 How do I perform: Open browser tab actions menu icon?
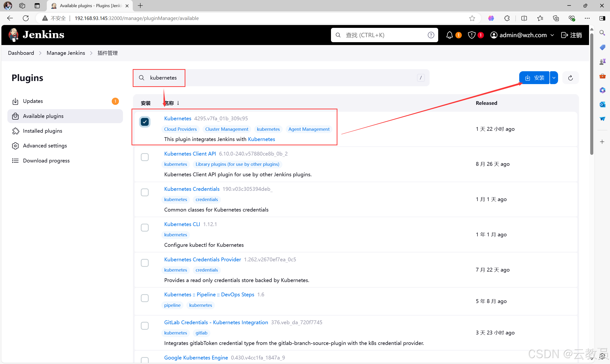37,5
